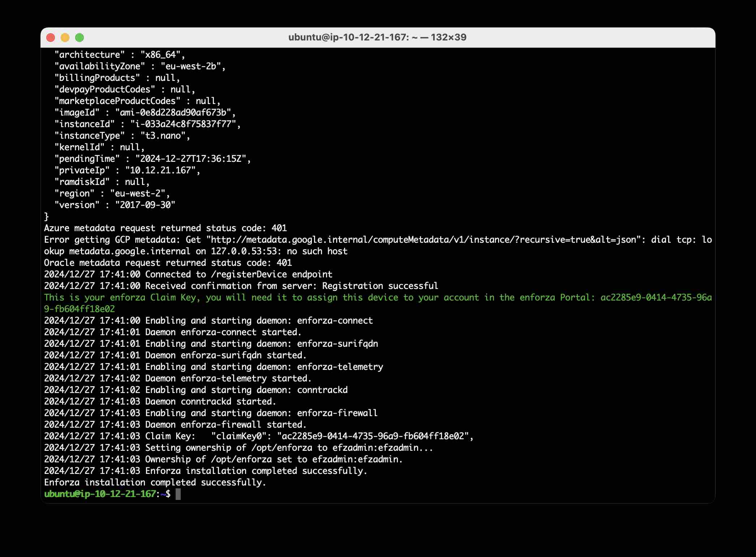756x557 pixels.
Task: Click the closing brace of the JSON output
Action: (46, 216)
